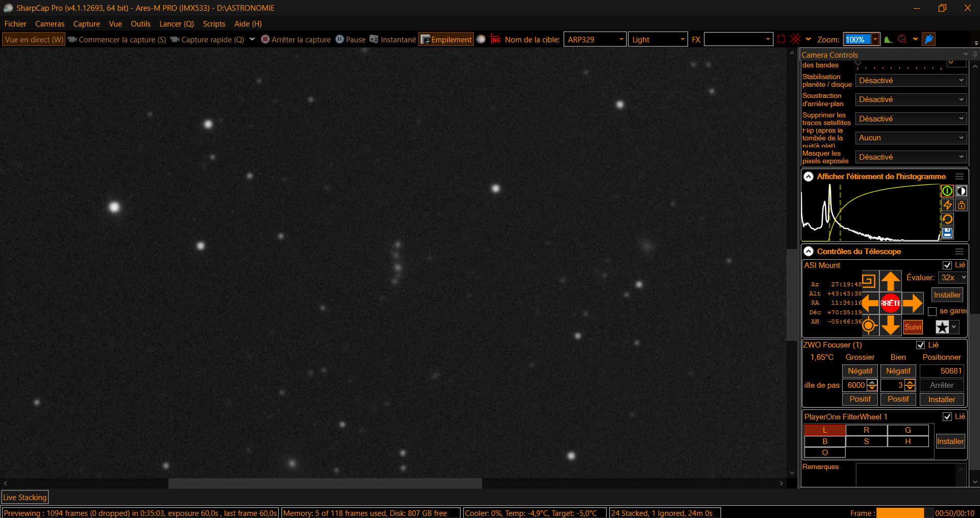Open the Masquer les pixels exposés dropdown
Image resolution: width=980 pixels, height=518 pixels.
click(912, 157)
